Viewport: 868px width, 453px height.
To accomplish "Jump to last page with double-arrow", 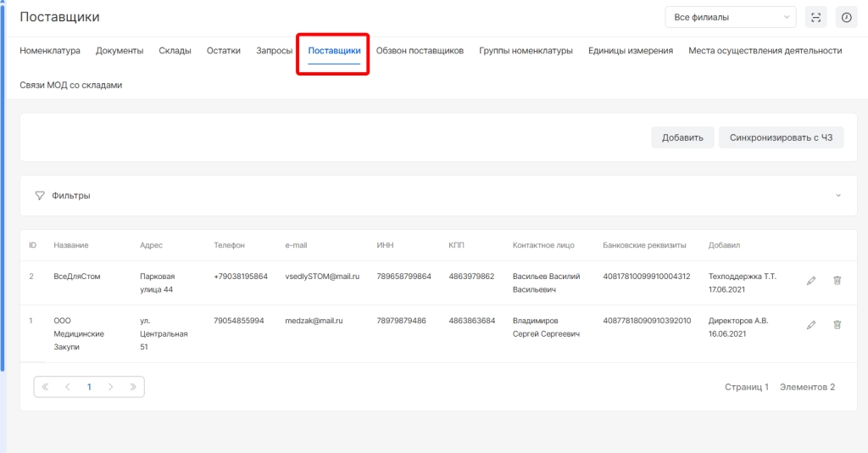I will [133, 387].
